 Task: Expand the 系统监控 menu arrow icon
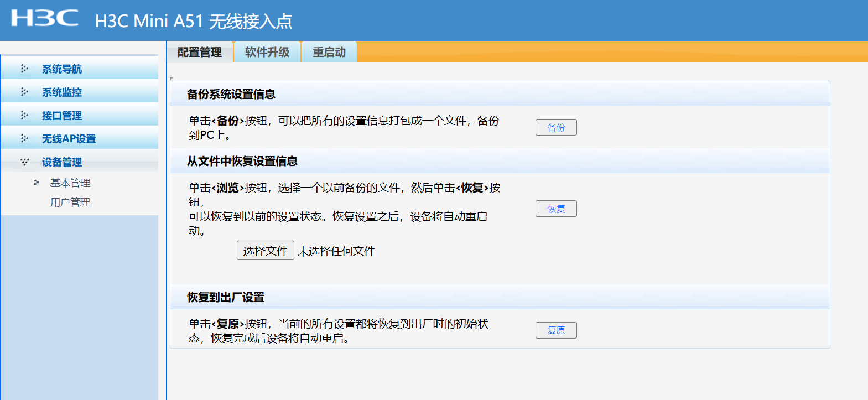point(24,92)
